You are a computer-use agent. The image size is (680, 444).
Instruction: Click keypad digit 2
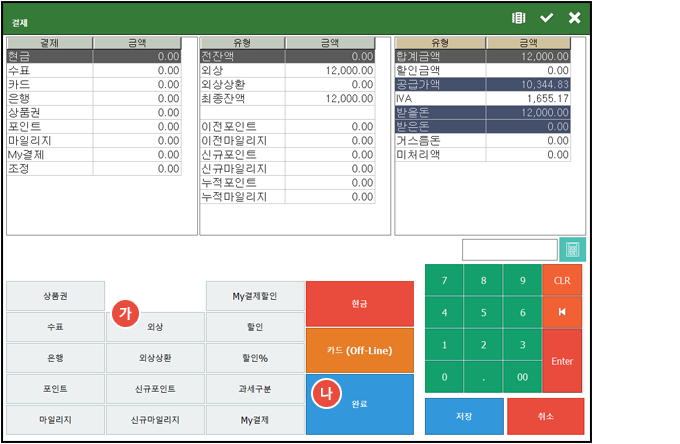point(484,345)
